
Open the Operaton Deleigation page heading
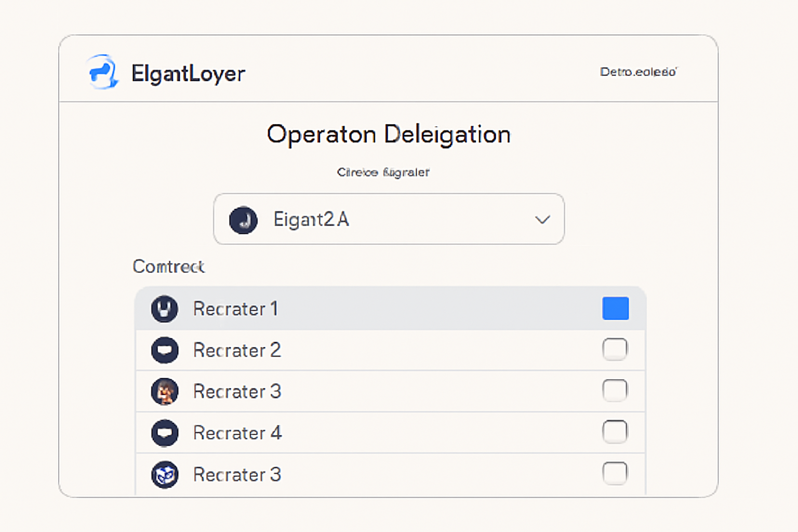pyautogui.click(x=388, y=134)
